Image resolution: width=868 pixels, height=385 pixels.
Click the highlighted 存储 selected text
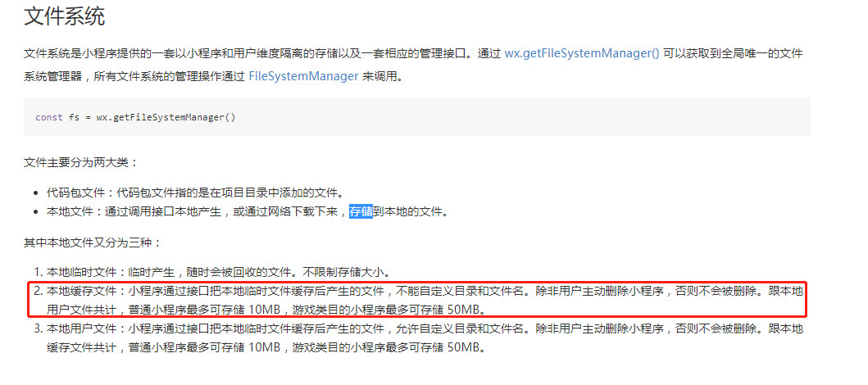point(361,212)
